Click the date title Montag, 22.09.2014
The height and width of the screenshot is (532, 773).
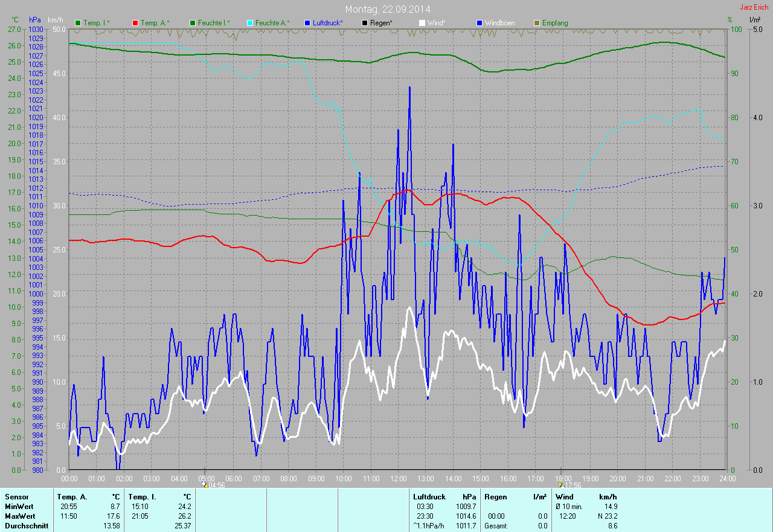click(x=386, y=9)
